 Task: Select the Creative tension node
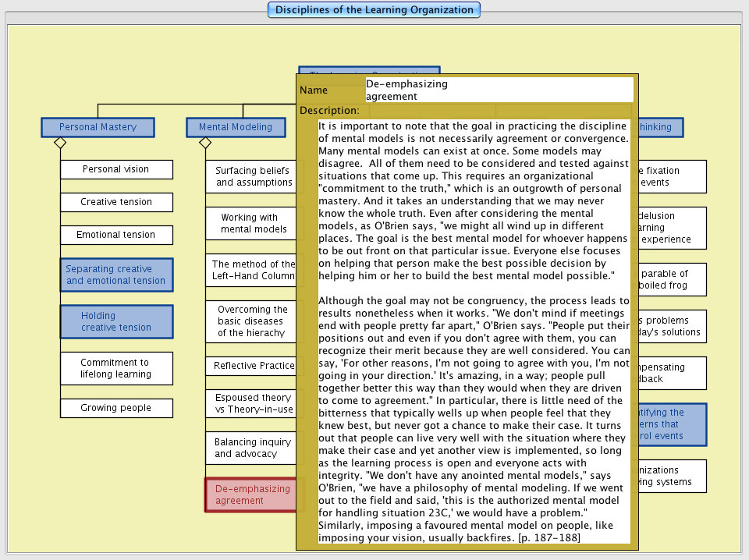[116, 202]
